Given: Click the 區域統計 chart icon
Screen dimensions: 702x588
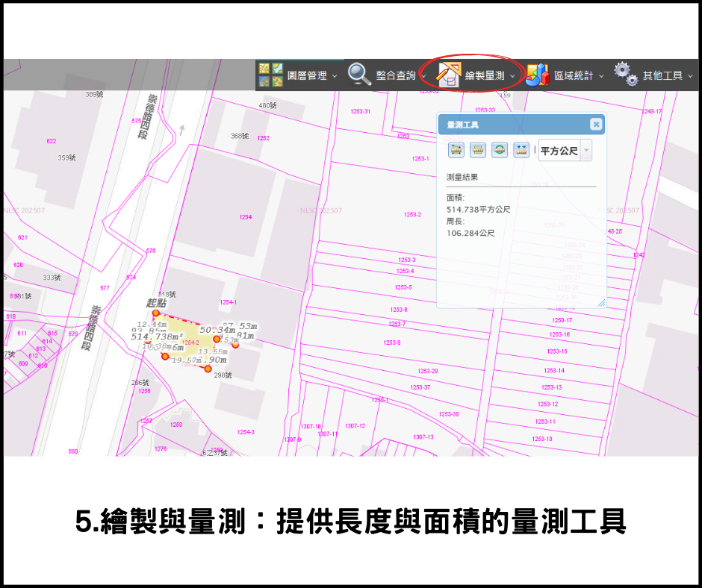Looking at the screenshot, I should click(536, 75).
